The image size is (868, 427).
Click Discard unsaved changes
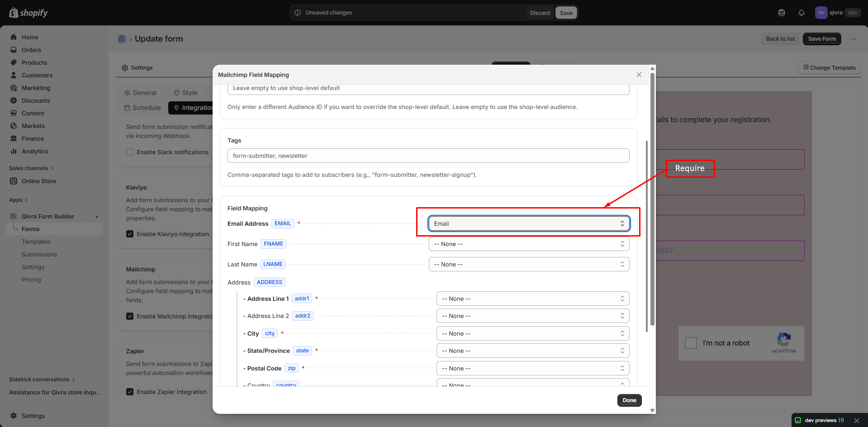coord(540,13)
